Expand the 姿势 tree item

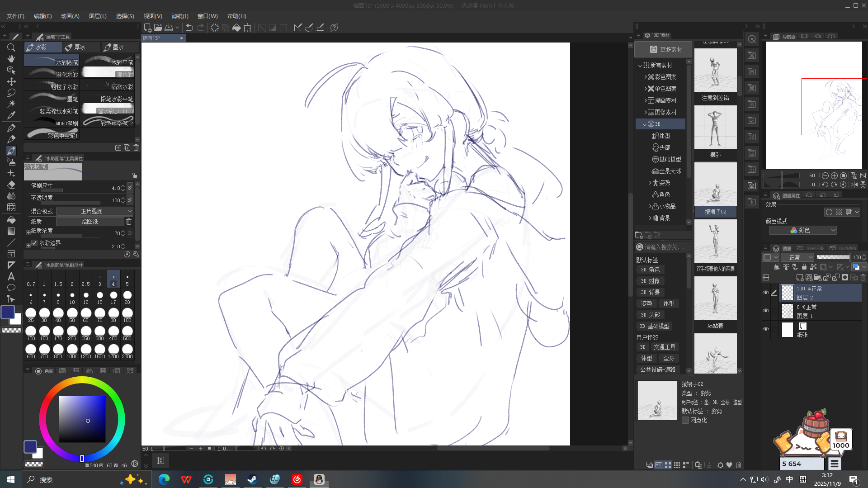(650, 183)
